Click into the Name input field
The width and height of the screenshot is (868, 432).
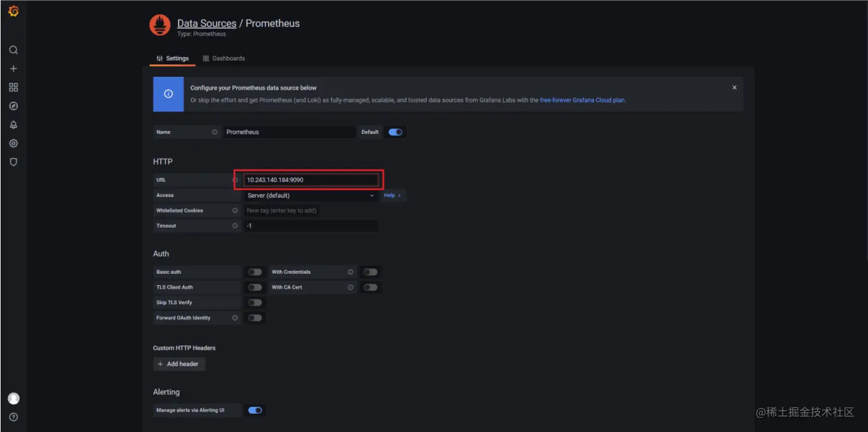(289, 132)
